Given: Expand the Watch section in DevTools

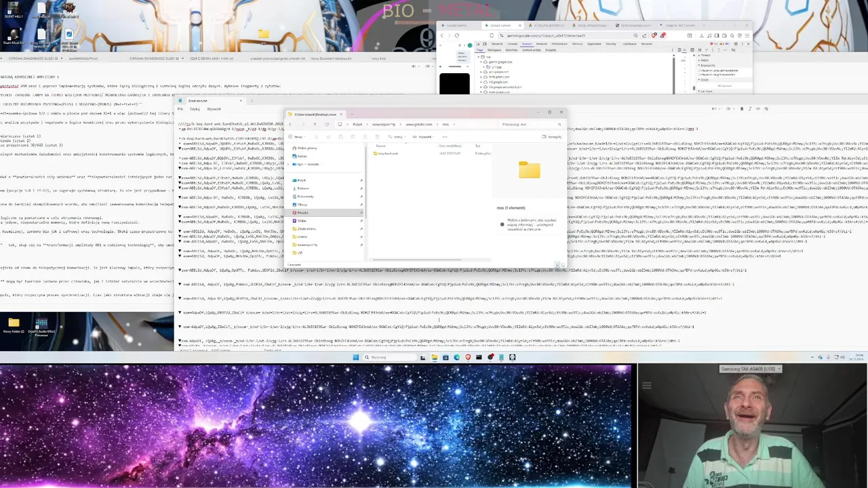Looking at the screenshot, I should pyautogui.click(x=699, y=60).
